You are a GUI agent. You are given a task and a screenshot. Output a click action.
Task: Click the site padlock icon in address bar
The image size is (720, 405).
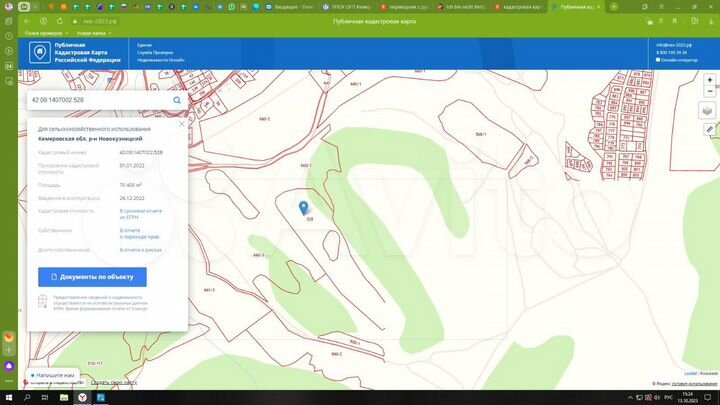coord(75,21)
